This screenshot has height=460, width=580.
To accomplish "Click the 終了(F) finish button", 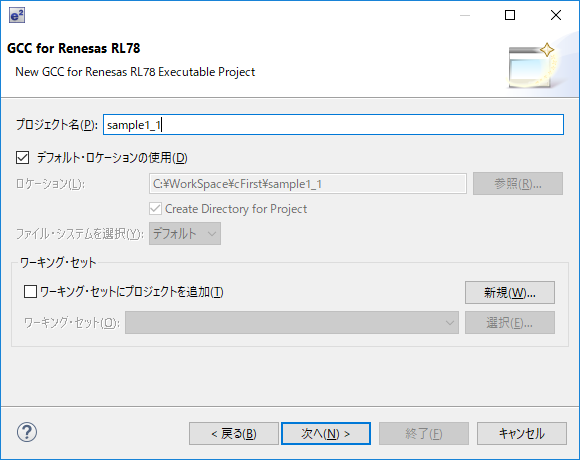I will 424,433.
